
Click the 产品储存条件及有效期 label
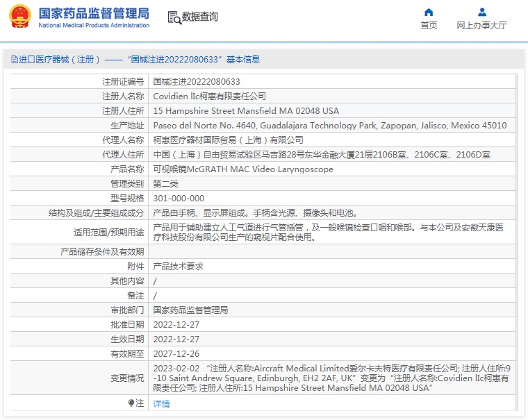click(102, 252)
